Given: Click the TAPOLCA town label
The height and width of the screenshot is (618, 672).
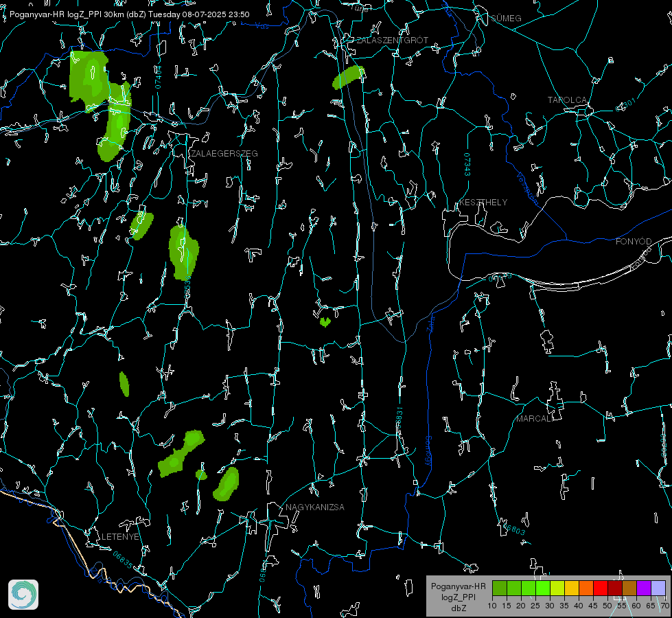Looking at the screenshot, I should 567,100.
